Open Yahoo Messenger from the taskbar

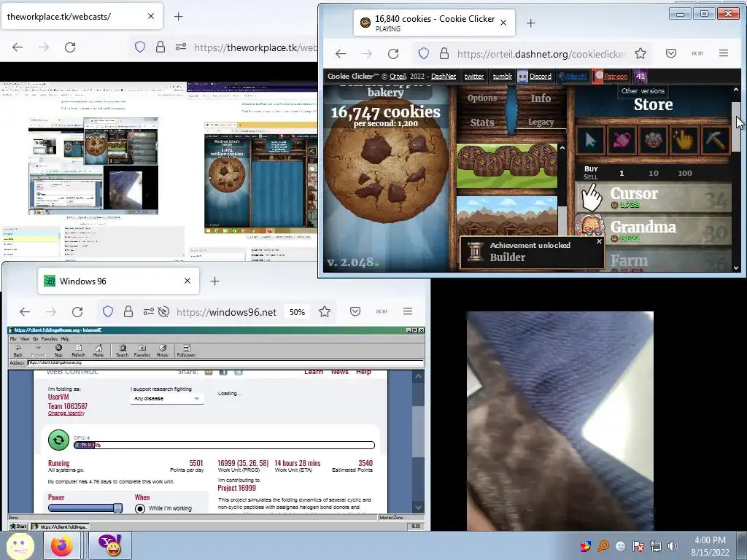(x=109, y=545)
